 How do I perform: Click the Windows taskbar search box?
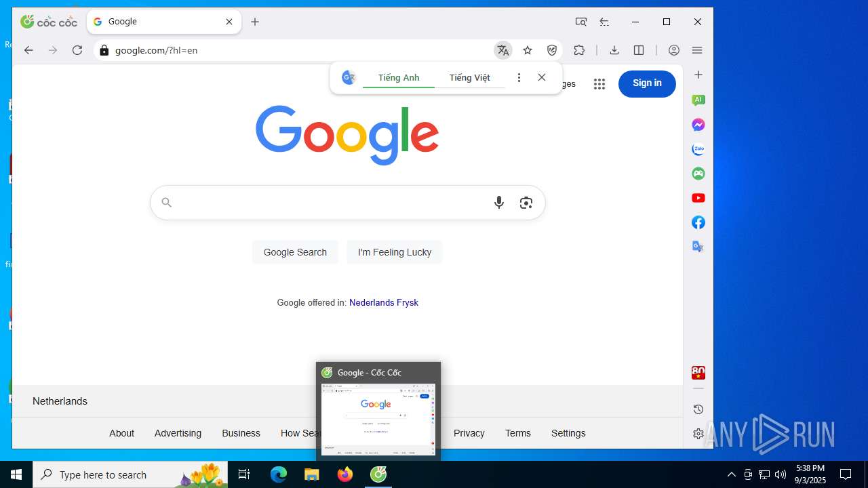[130, 474]
